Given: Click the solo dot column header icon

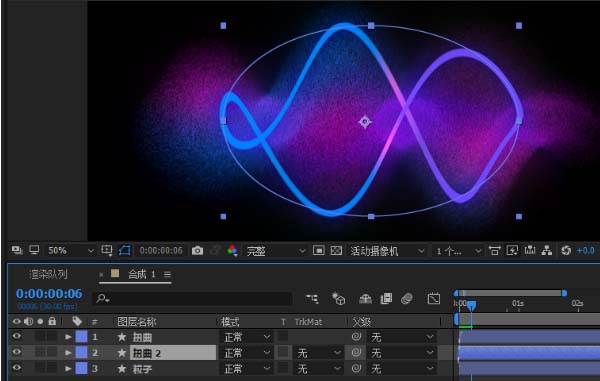Looking at the screenshot, I should [x=40, y=321].
